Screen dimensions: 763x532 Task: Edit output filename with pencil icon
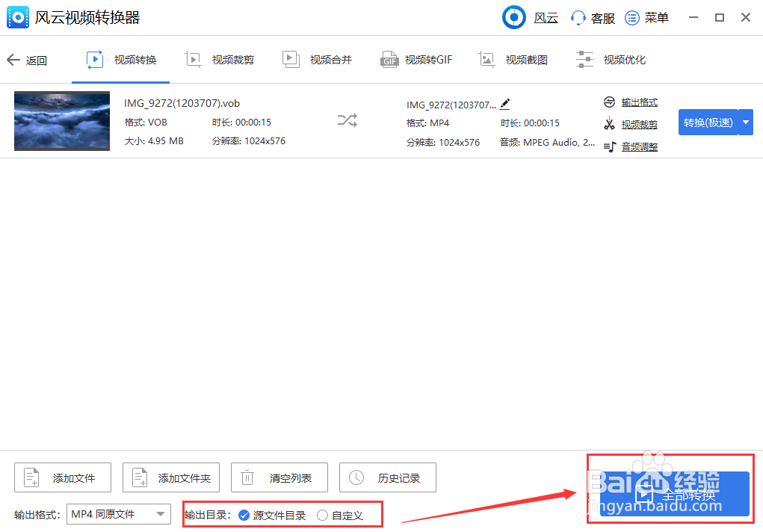(x=505, y=104)
